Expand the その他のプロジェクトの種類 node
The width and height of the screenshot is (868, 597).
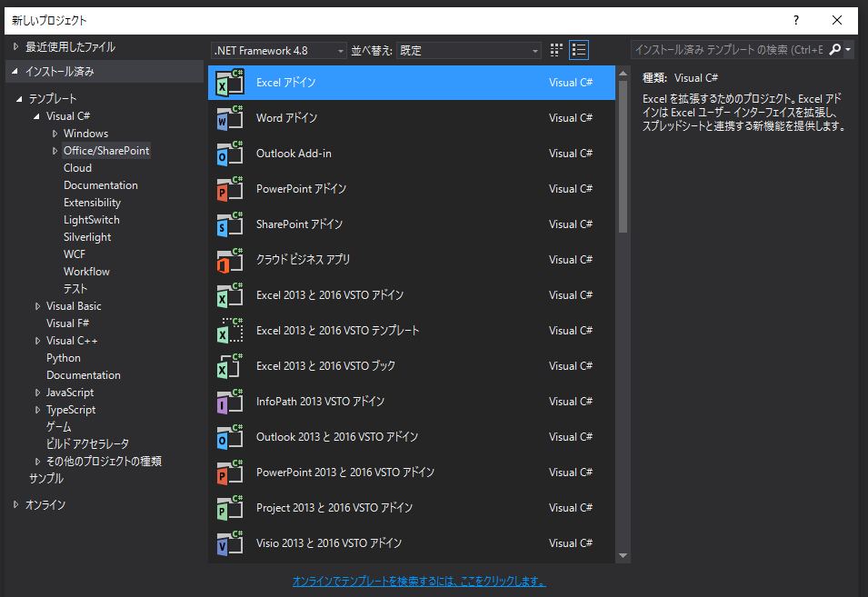[37, 462]
